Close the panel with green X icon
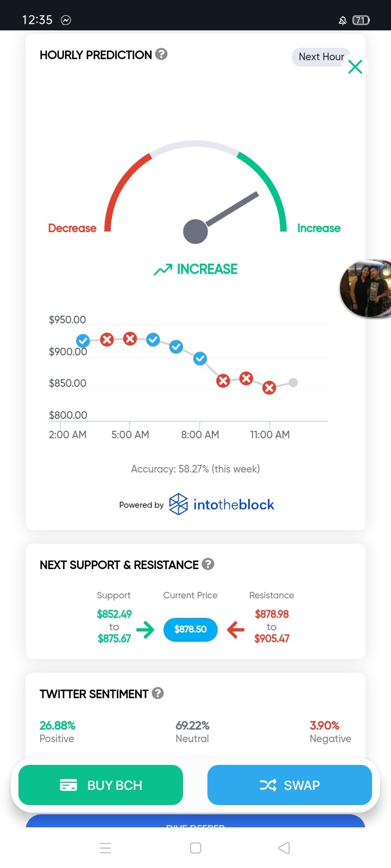The height and width of the screenshot is (868, 391). point(355,67)
